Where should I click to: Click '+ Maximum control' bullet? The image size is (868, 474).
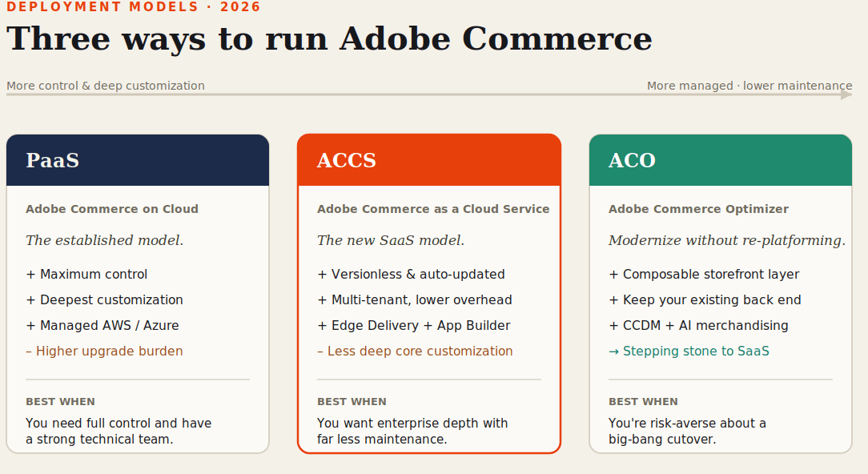87,274
